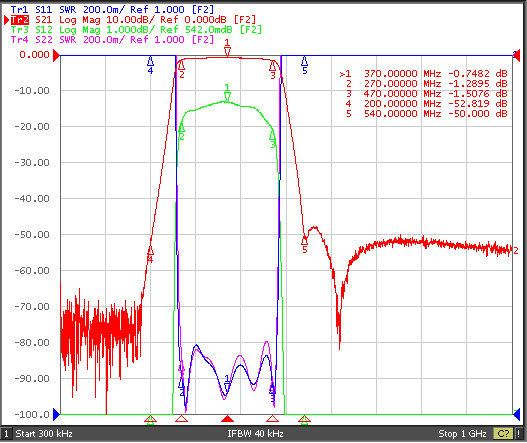Image resolution: width=527 pixels, height=443 pixels.
Task: Select marker 2 readout 270.00000 MHz -1.2895 dB
Action: coord(427,83)
